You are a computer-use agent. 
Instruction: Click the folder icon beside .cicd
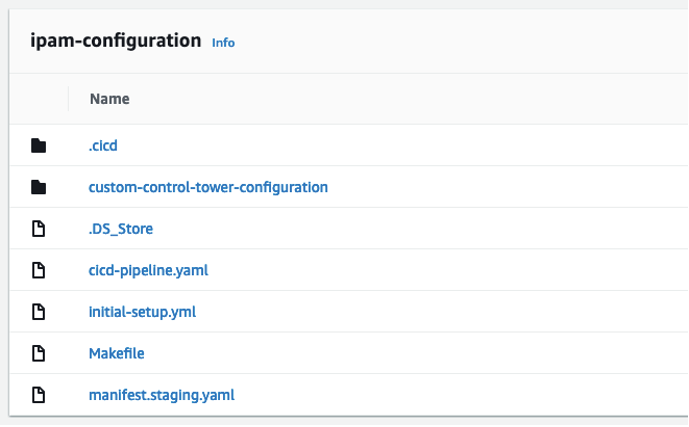coord(39,146)
